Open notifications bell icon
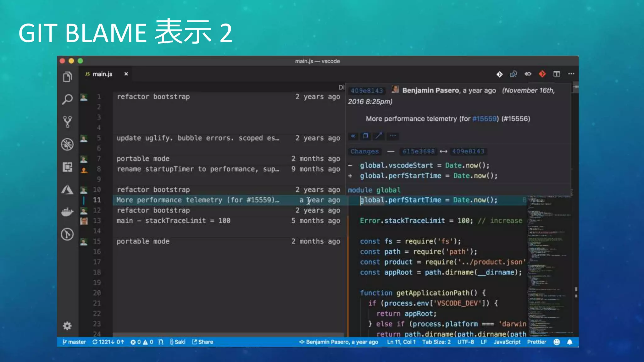The image size is (644, 362). coord(570,342)
